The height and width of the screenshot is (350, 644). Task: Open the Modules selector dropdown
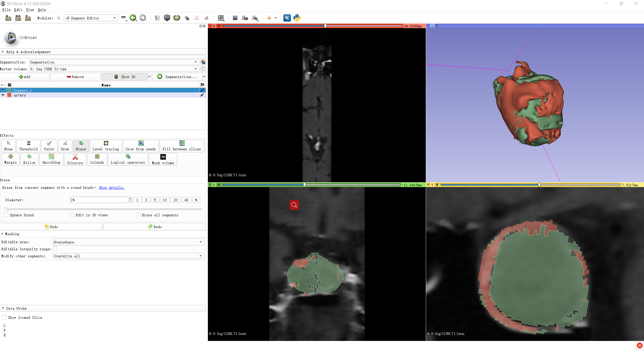(x=91, y=18)
